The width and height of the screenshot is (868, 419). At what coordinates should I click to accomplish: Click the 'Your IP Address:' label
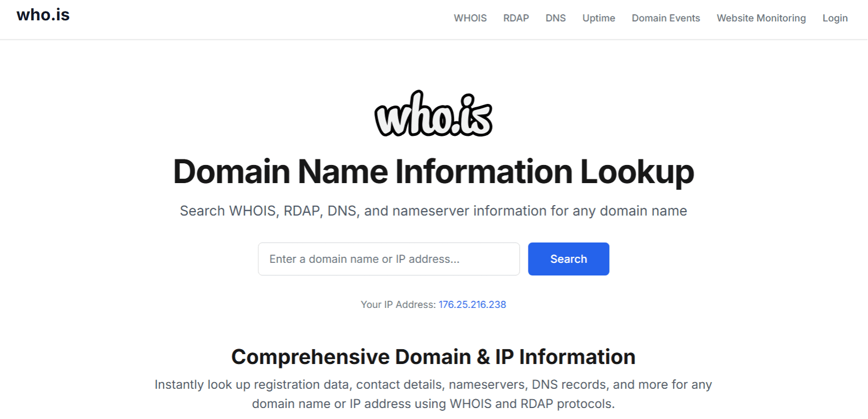click(x=398, y=305)
